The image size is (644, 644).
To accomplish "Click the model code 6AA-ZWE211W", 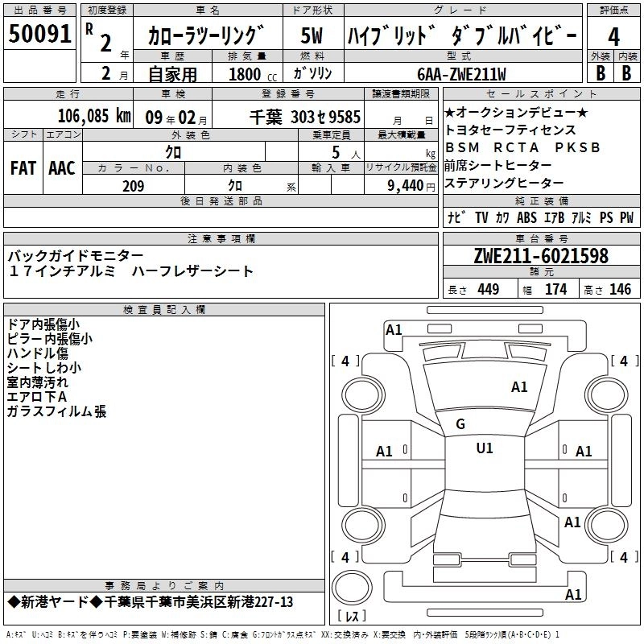I will (x=462, y=74).
